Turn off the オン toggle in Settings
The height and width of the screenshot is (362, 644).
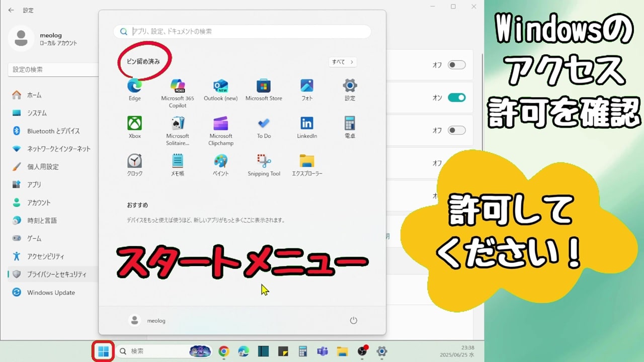457,98
